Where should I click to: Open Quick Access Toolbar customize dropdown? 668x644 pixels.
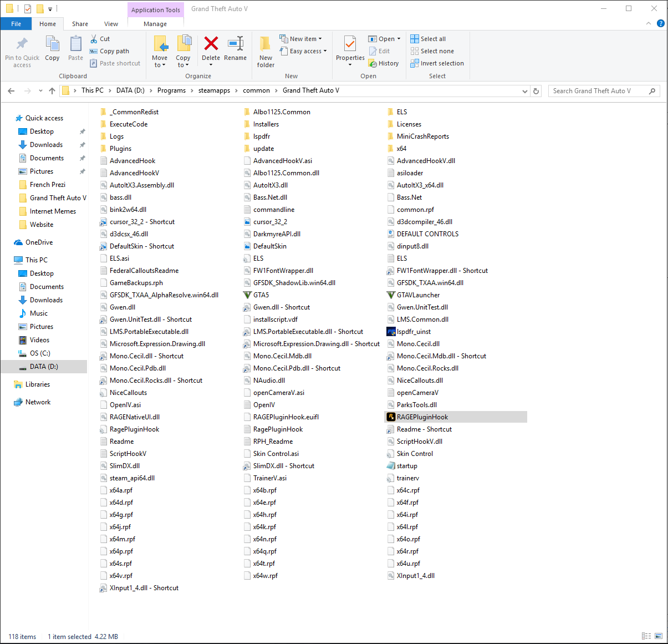pyautogui.click(x=50, y=9)
